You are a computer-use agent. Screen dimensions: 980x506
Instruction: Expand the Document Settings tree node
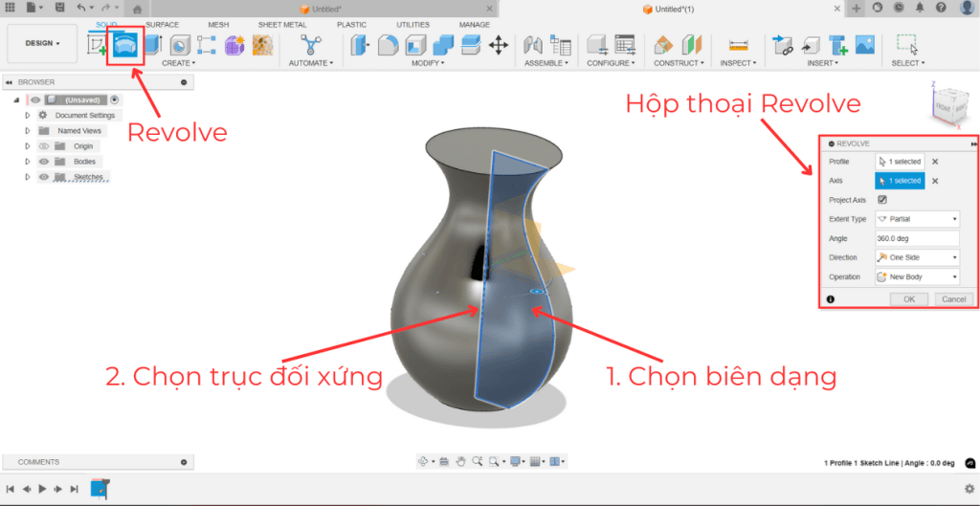point(28,115)
